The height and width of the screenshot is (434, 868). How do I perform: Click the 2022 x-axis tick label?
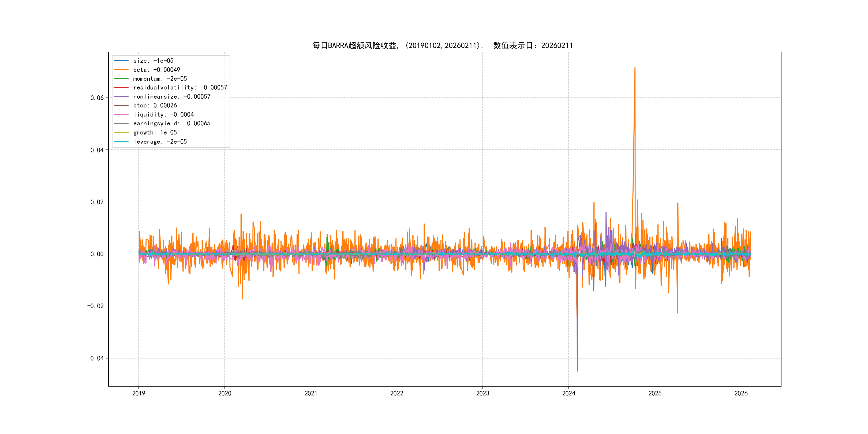tap(396, 393)
